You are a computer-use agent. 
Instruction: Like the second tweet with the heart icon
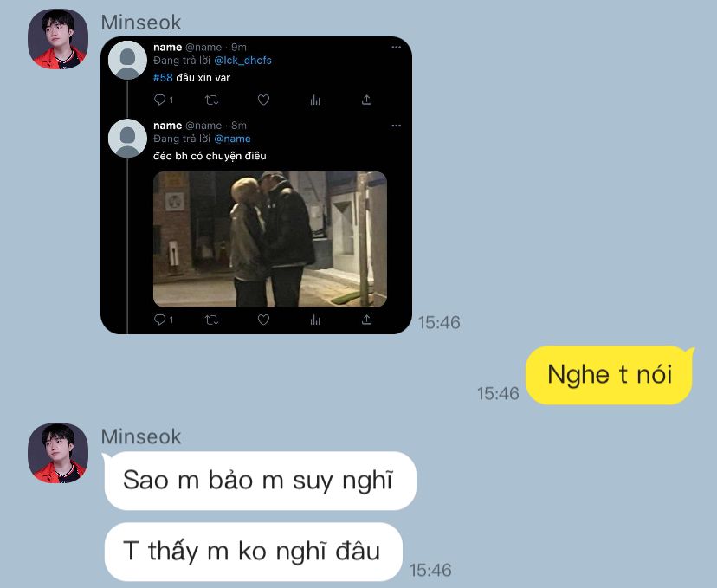coord(263,320)
